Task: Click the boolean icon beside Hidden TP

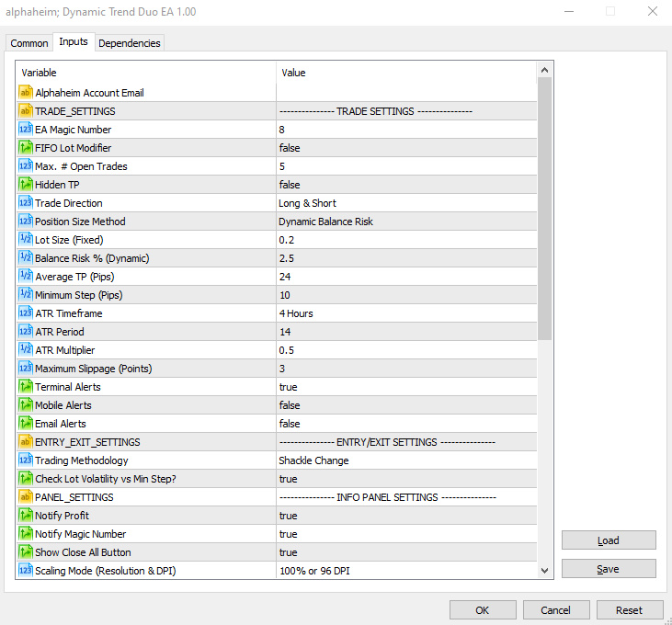Action: click(26, 184)
